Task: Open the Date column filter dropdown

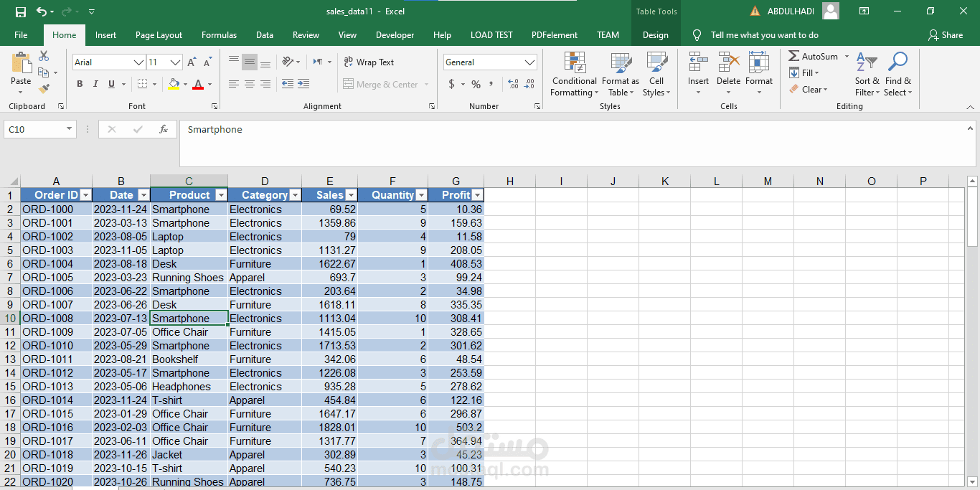Action: 143,195
